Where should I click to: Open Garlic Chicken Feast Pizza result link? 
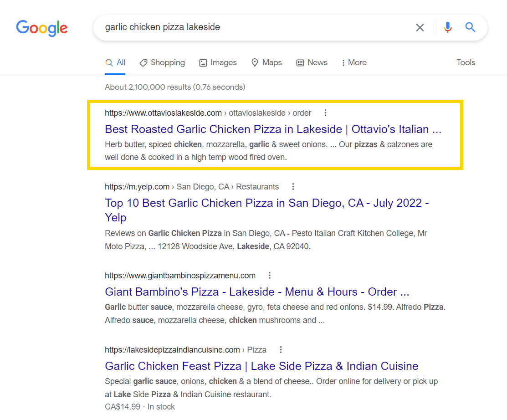[x=261, y=366]
